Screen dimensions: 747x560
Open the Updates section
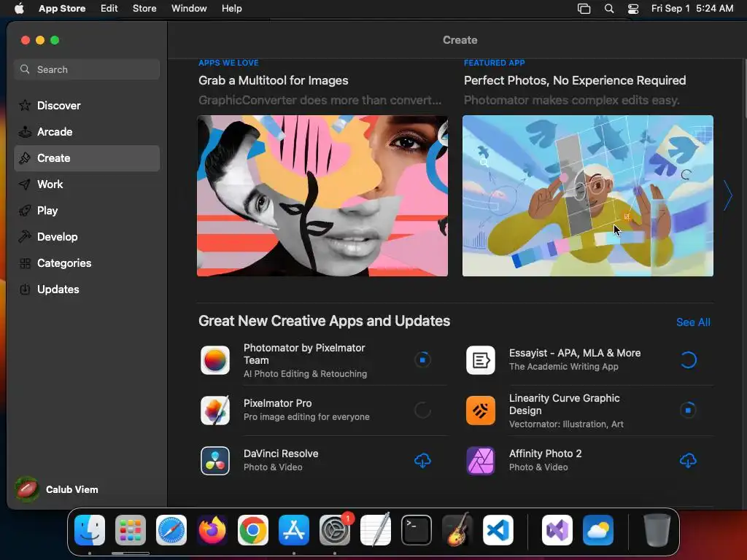87,289
